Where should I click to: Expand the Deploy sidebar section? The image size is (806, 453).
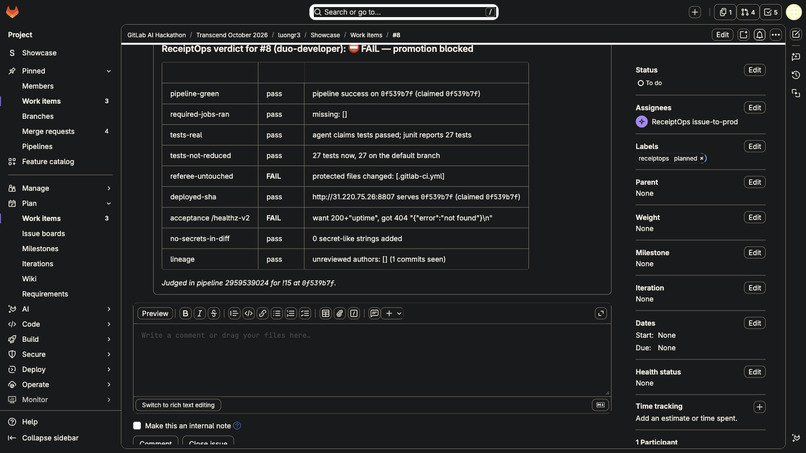[108, 369]
